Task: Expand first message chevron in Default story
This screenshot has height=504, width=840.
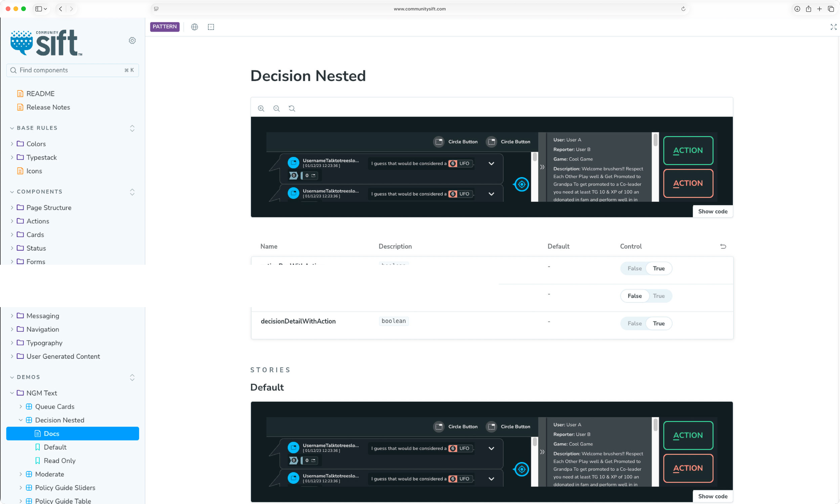Action: click(x=491, y=448)
